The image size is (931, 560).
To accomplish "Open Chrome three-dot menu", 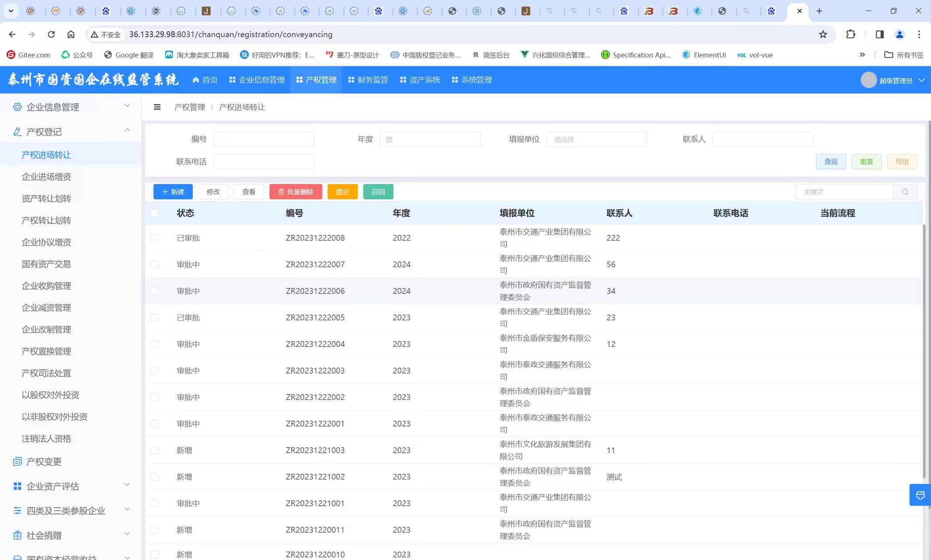I will point(919,34).
